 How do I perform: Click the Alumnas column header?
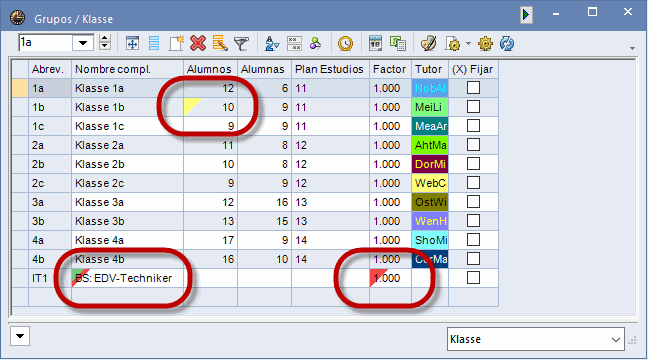(264, 69)
